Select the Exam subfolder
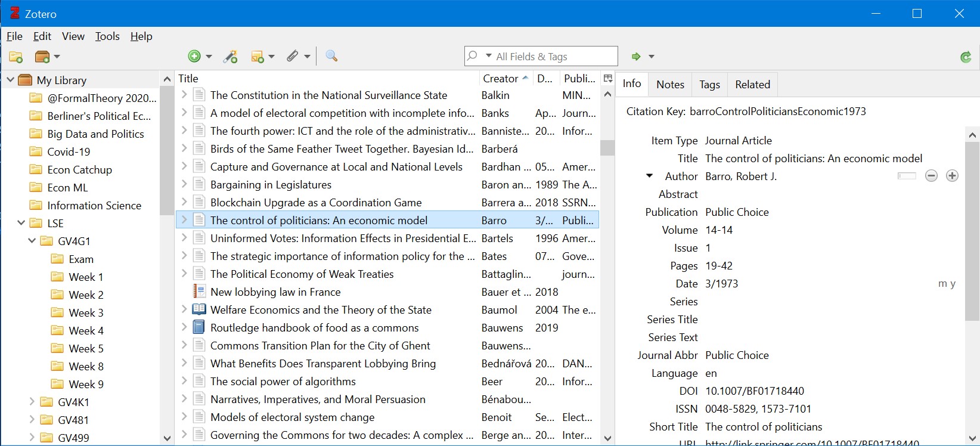 click(81, 259)
